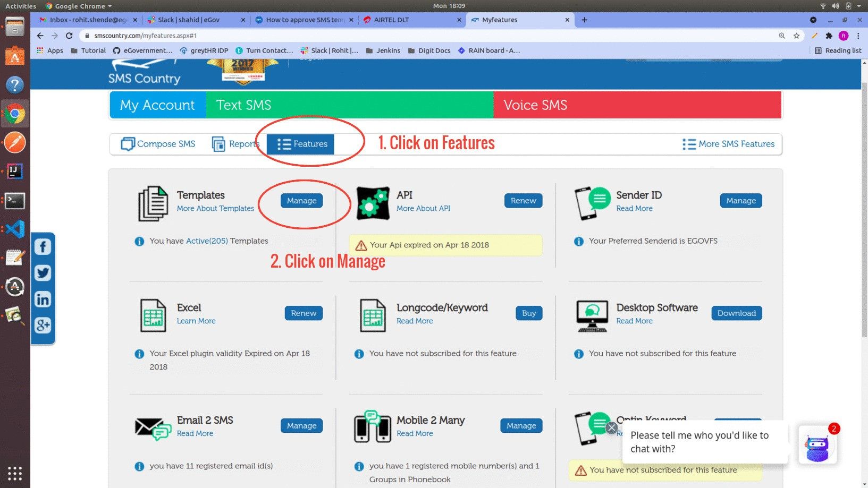
Task: Open Chrome three-dot menu
Action: coord(858,36)
